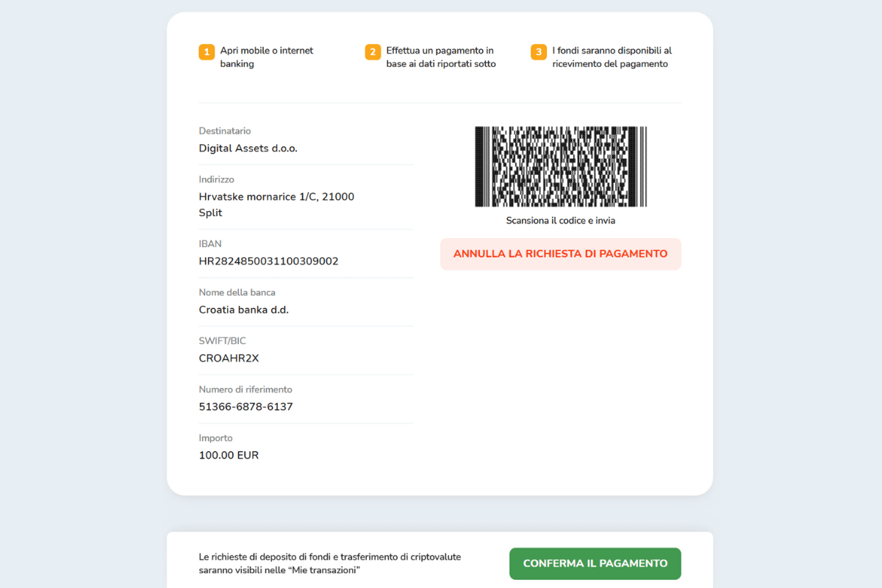
Task: Click 'I fondi saranno disponibili al ricevimento' text
Action: click(x=612, y=57)
